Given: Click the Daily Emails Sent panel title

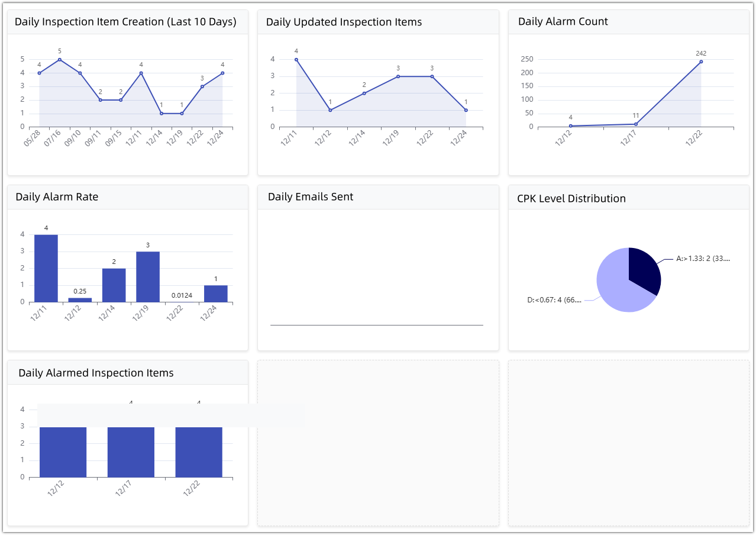Looking at the screenshot, I should 311,197.
